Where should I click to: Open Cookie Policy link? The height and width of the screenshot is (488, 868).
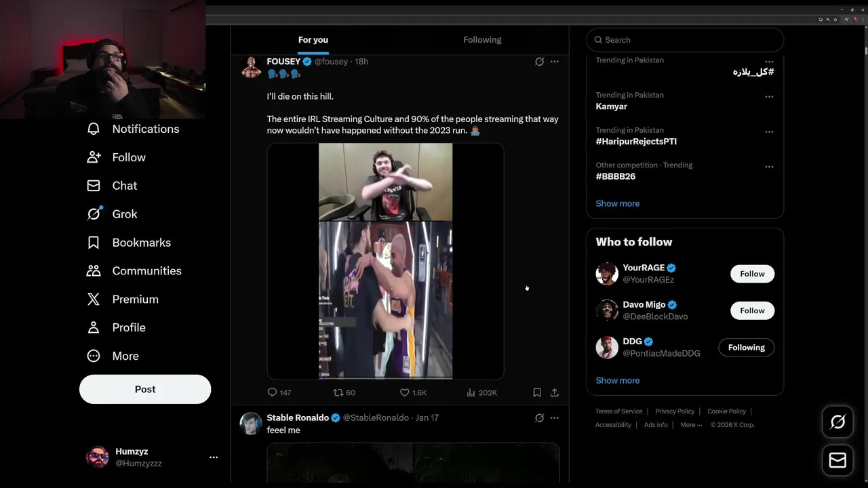[726, 411]
